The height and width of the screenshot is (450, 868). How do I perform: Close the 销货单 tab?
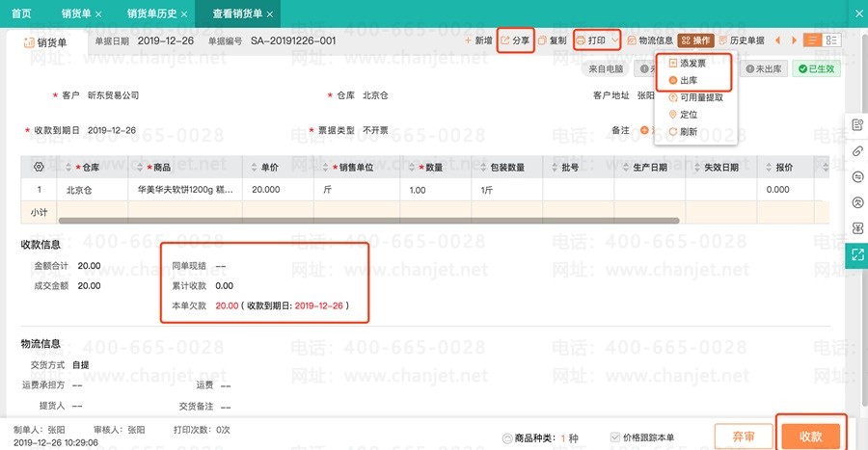98,13
